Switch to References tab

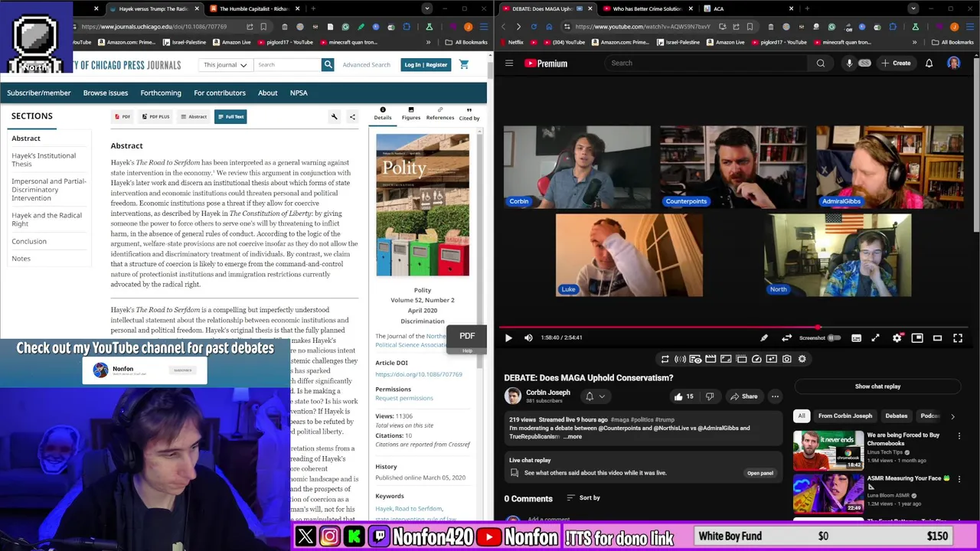pyautogui.click(x=440, y=113)
